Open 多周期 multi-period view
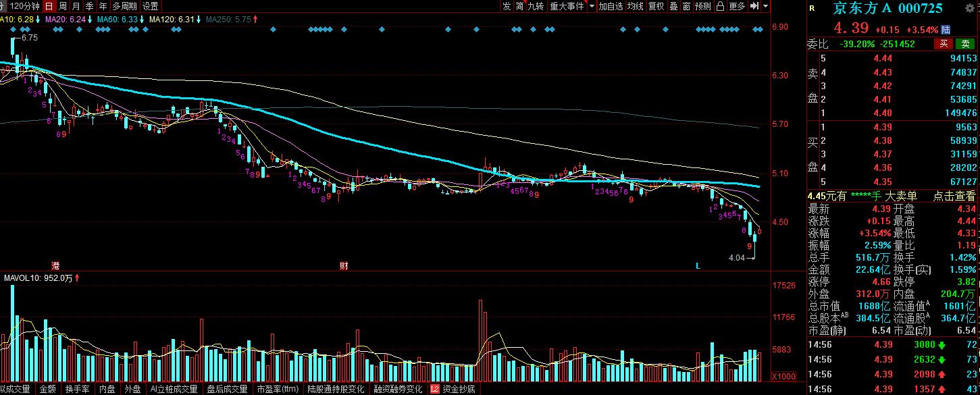 pos(124,6)
